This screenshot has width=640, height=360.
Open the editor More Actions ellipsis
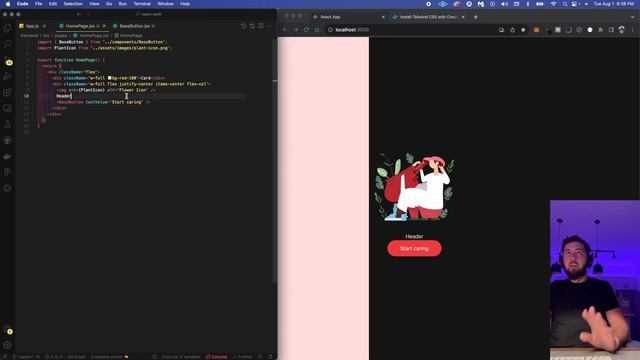[269, 26]
